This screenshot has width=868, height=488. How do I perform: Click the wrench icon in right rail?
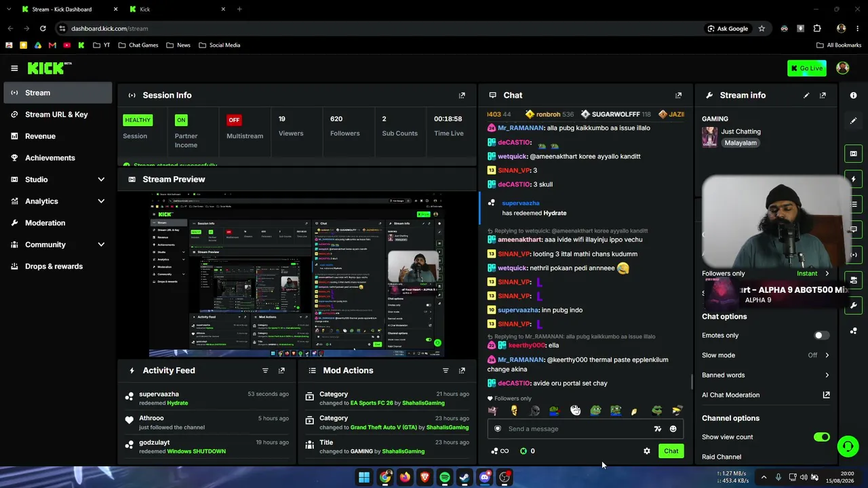pos(853,306)
